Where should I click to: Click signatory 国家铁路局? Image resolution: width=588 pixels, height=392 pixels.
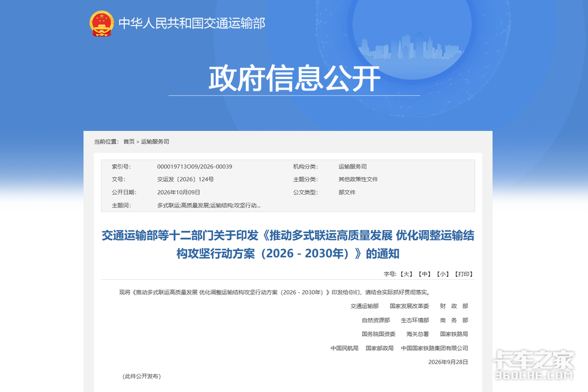[454, 334]
